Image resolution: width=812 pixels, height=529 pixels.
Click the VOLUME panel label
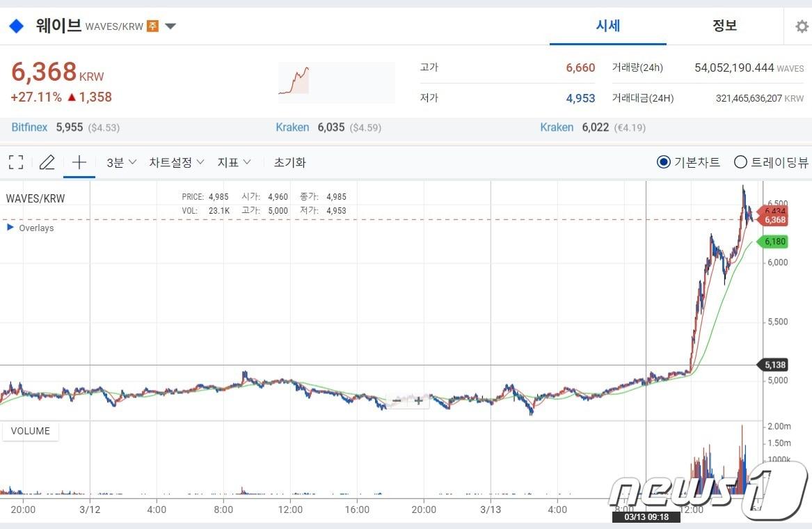click(x=30, y=431)
